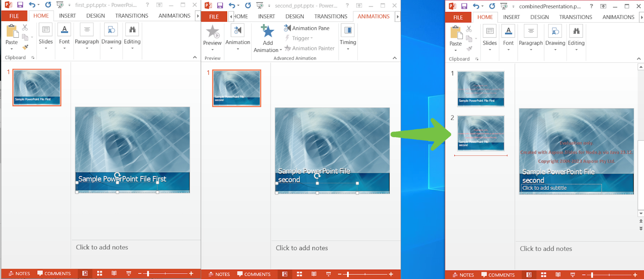Image resolution: width=644 pixels, height=279 pixels.
Task: Toggle NOTES pane in first_ppt status bar
Action: pos(19,273)
